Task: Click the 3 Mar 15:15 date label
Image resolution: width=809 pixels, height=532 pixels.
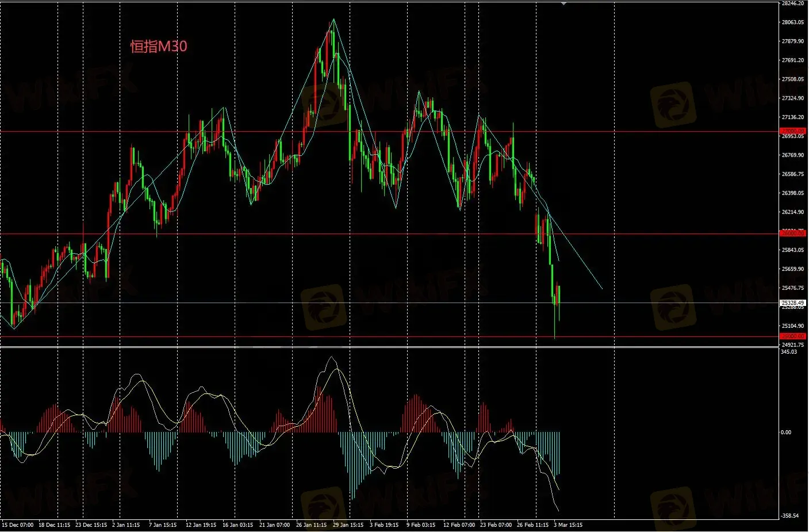Action: [568, 525]
